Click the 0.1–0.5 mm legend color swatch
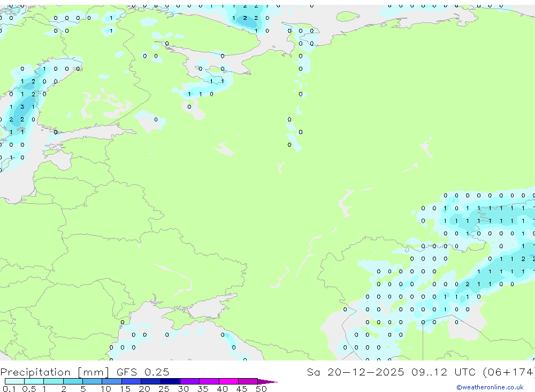 coord(14,381)
